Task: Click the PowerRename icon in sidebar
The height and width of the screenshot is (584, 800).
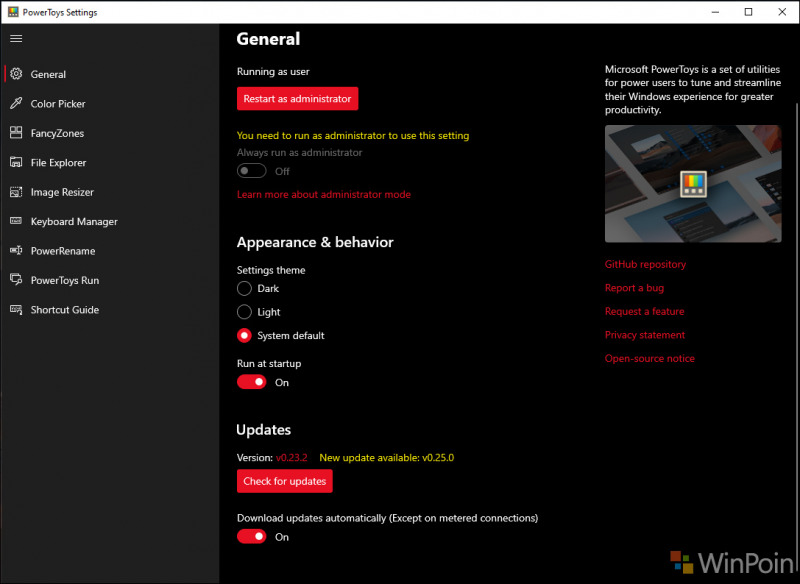Action: coord(16,250)
